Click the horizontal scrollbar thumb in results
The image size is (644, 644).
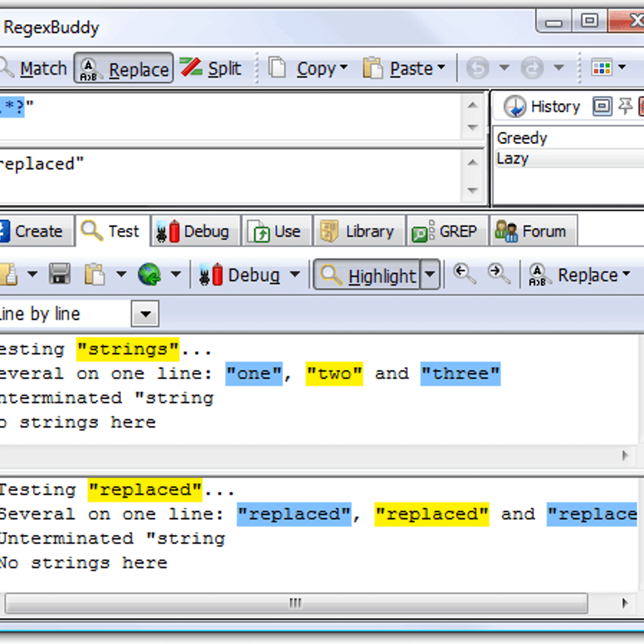pos(296,603)
